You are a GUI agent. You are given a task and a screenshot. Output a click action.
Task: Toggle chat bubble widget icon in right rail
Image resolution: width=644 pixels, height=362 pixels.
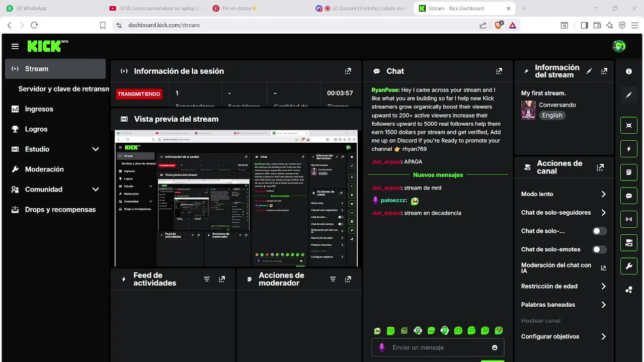point(629,196)
